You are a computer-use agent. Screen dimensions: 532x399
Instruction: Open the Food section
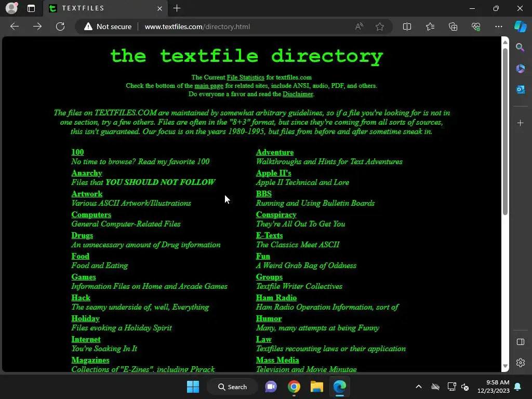click(80, 256)
